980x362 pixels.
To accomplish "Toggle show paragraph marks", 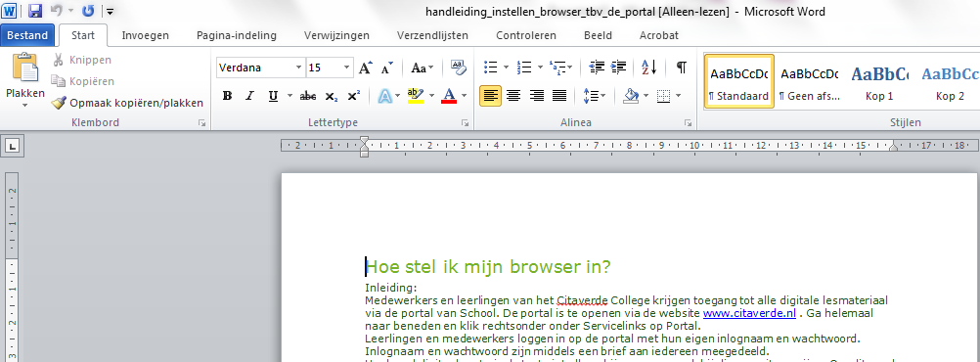I will click(x=682, y=67).
